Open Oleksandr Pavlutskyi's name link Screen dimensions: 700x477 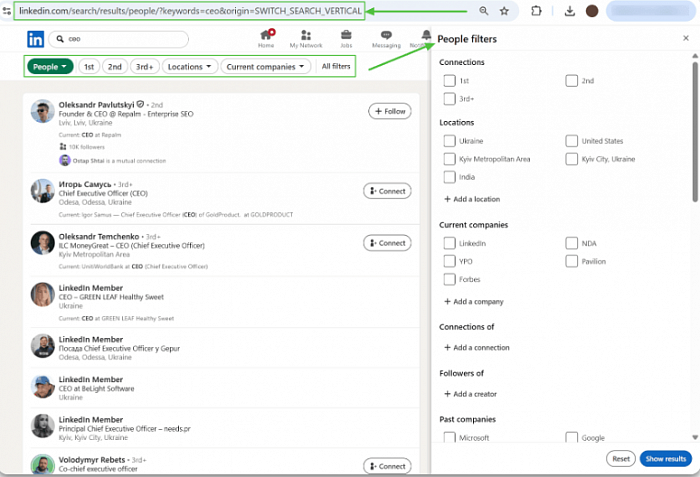(x=96, y=105)
